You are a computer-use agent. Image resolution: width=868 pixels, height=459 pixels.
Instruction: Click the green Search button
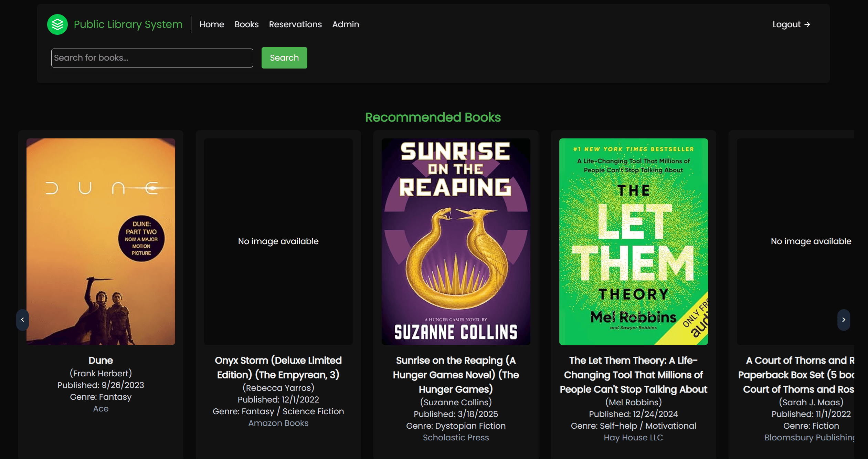pyautogui.click(x=284, y=58)
